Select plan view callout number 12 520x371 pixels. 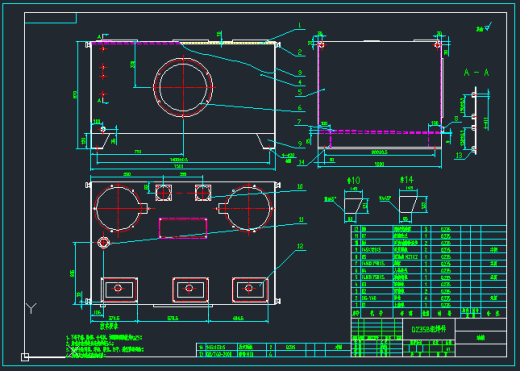point(300,246)
